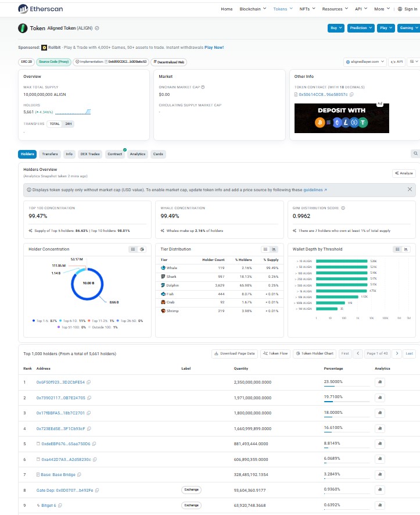Image resolution: width=420 pixels, height=515 pixels.
Task: Click the verified badge next to ALIGN
Action: click(x=97, y=28)
